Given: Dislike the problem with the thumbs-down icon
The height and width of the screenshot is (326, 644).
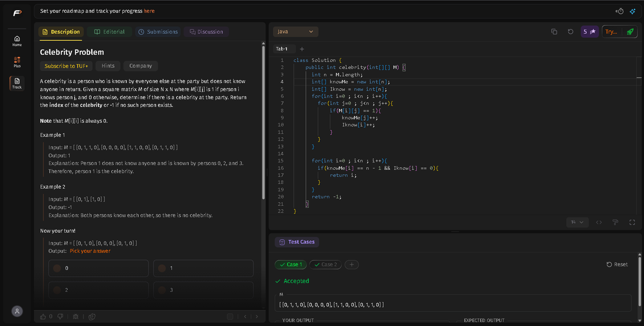Looking at the screenshot, I should 61,317.
